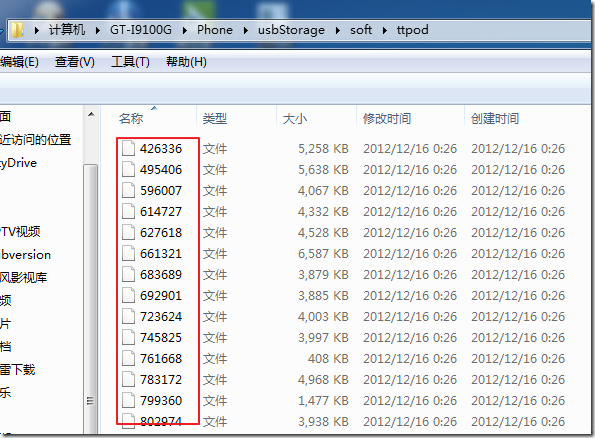
Task: Expand the arrow after Phone breadcrumb
Action: point(246,30)
